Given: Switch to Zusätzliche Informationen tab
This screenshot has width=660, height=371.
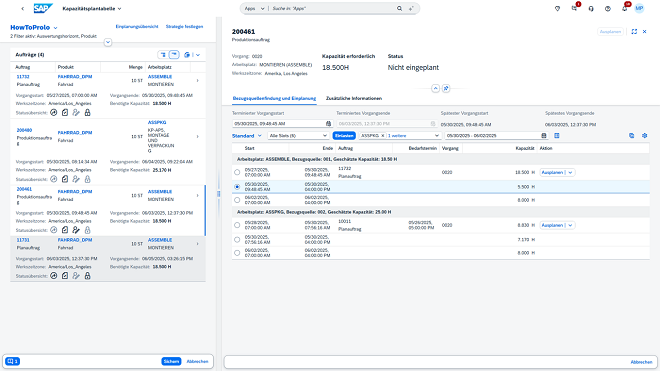Looking at the screenshot, I should tap(354, 98).
